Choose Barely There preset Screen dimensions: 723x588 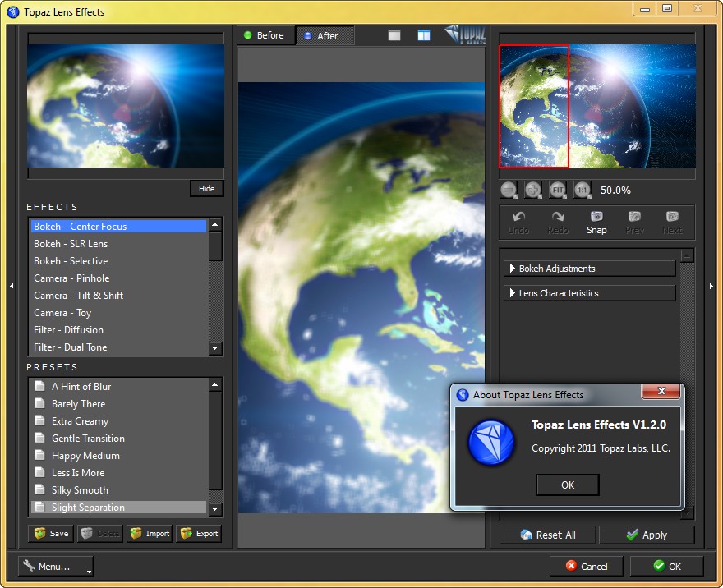coord(118,404)
